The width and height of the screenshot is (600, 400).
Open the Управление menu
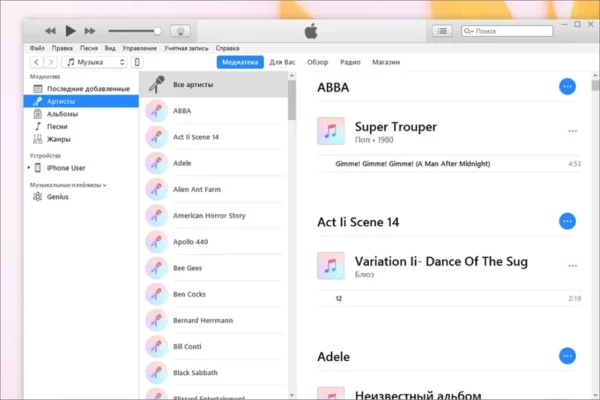click(139, 48)
